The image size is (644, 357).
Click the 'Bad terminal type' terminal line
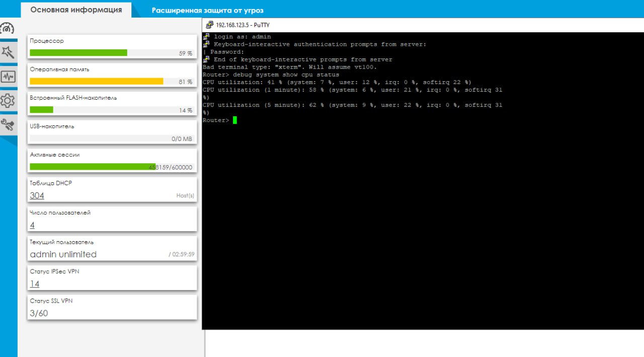[289, 67]
